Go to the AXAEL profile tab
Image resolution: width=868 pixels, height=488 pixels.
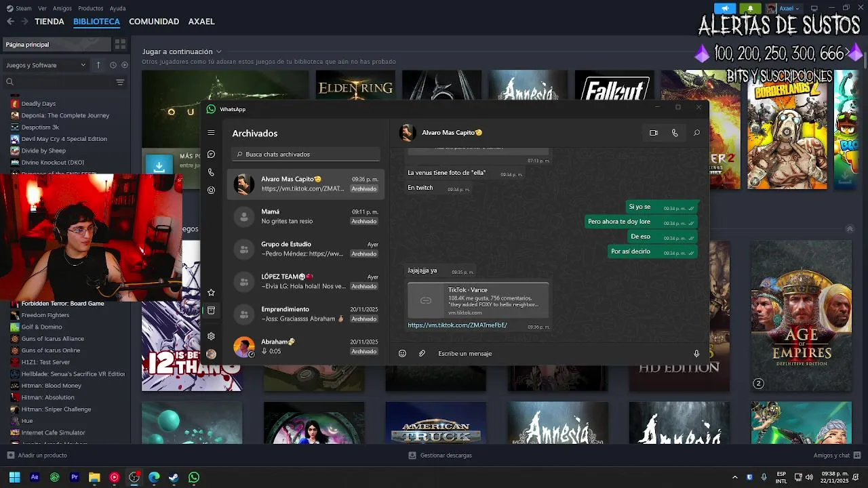tap(201, 21)
